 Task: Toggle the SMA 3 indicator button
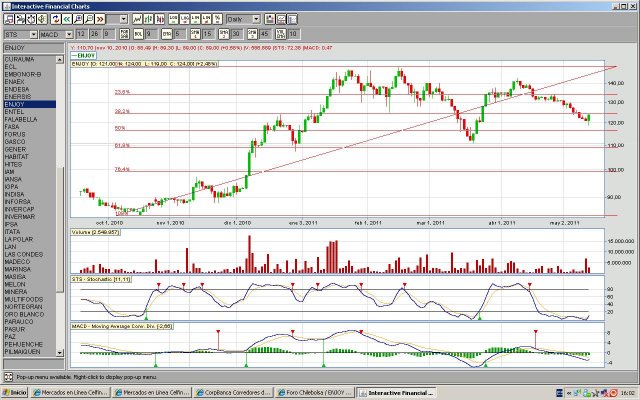pos(252,34)
